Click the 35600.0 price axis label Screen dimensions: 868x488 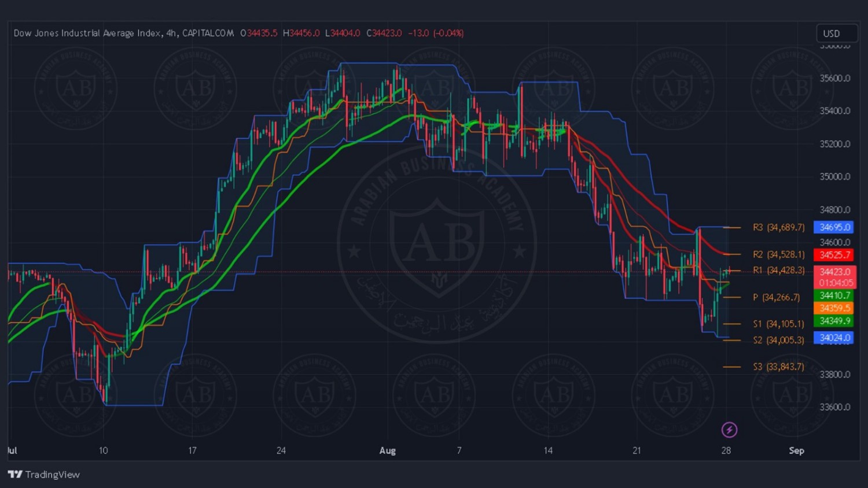pyautogui.click(x=834, y=78)
